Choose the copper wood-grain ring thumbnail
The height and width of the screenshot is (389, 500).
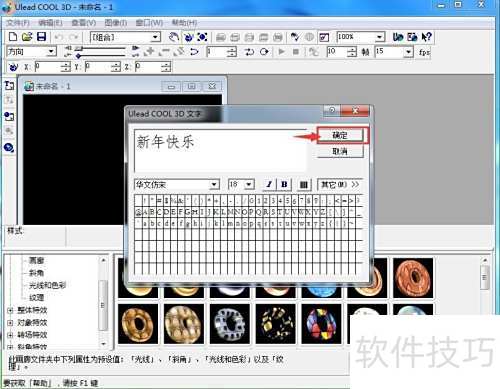413,278
